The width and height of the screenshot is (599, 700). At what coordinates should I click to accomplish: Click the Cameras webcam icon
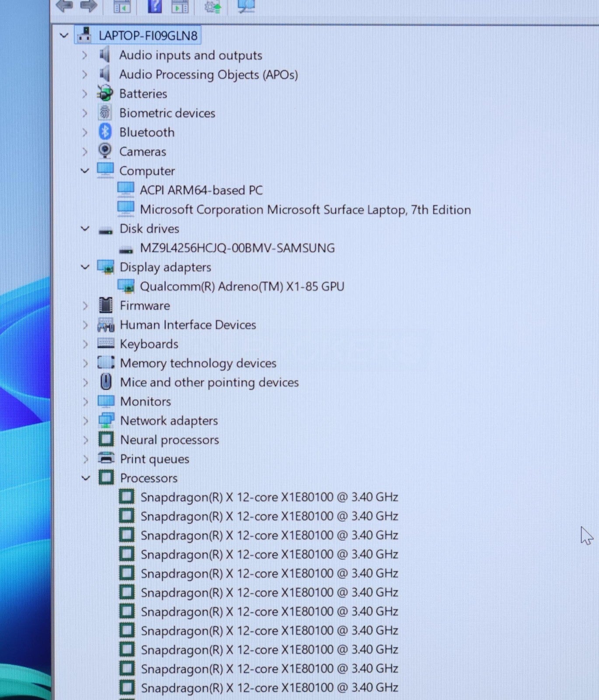(x=105, y=151)
